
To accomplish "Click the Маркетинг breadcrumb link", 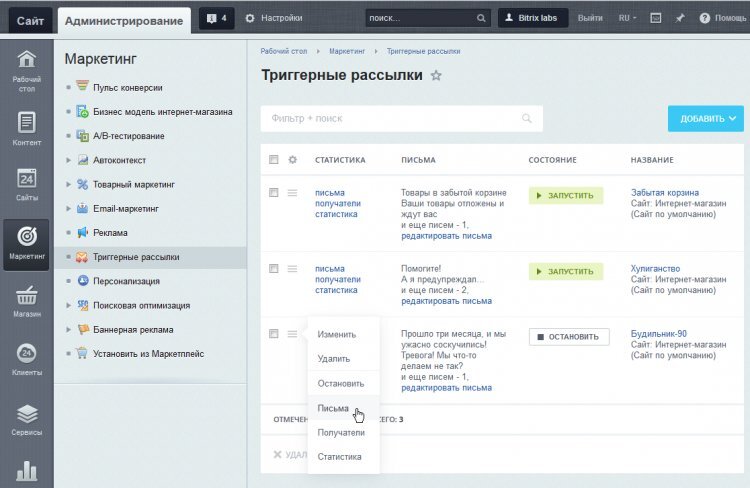I will click(x=347, y=51).
